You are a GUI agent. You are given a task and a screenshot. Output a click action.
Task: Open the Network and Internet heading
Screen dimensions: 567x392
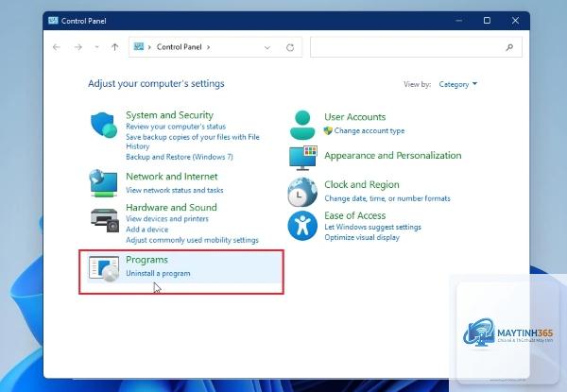tap(172, 177)
